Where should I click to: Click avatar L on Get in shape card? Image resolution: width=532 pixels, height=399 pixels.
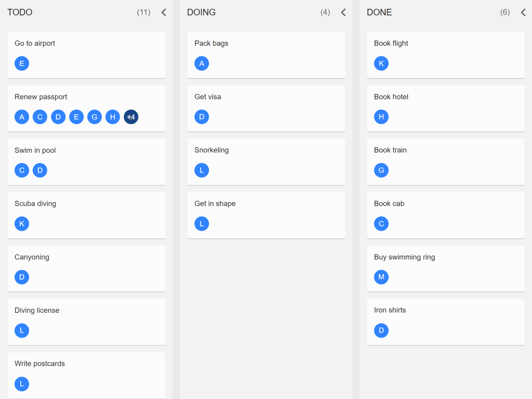coord(202,224)
